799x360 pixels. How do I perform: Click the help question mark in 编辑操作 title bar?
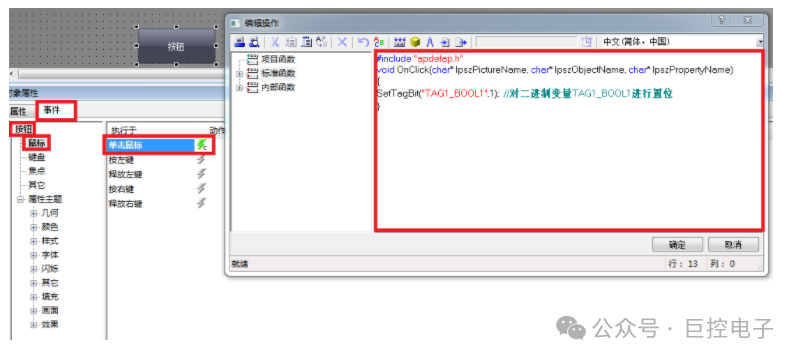(x=722, y=21)
